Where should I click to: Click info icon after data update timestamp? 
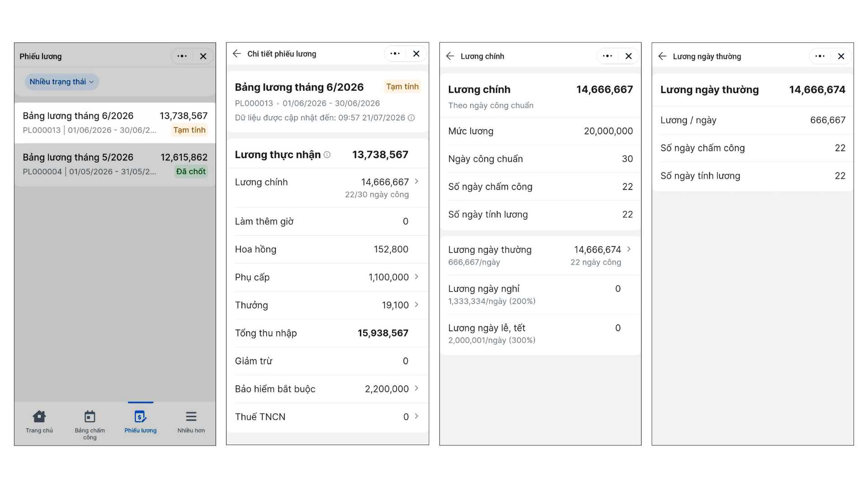411,117
